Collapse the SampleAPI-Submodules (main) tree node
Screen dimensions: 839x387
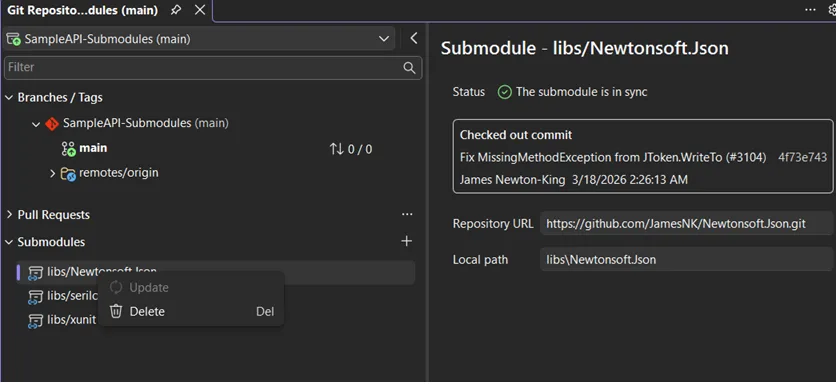(36, 124)
